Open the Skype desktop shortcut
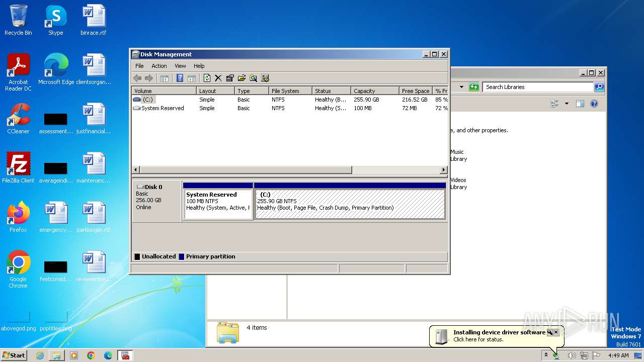The height and width of the screenshot is (362, 644). [x=56, y=20]
